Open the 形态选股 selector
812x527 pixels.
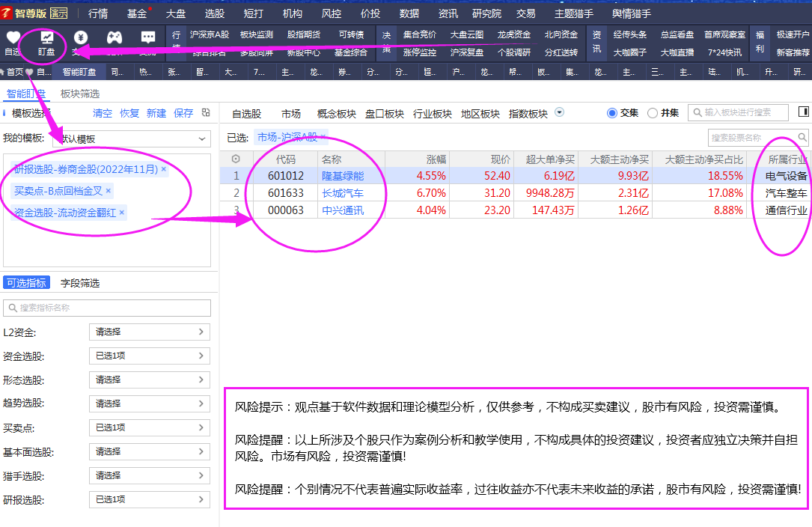(x=150, y=380)
